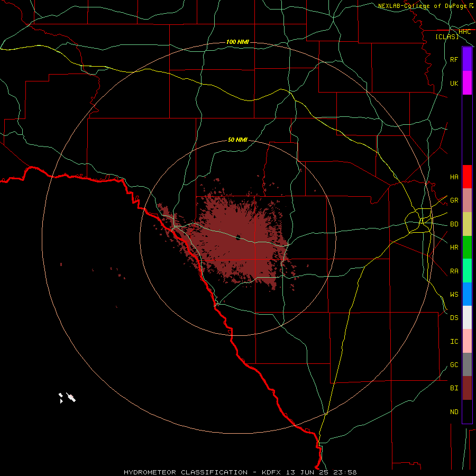Click the WS legend label text
Screen dimensions: 476x476
[454, 294]
